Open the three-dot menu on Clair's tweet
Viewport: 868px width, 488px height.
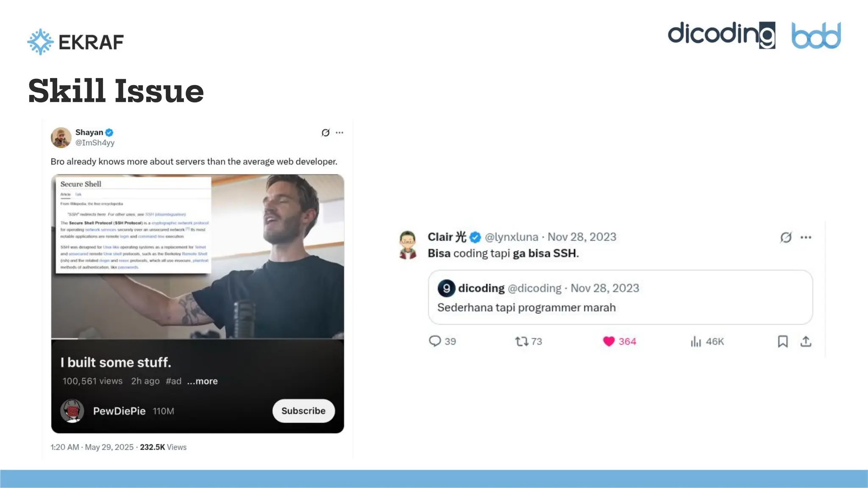click(x=806, y=237)
